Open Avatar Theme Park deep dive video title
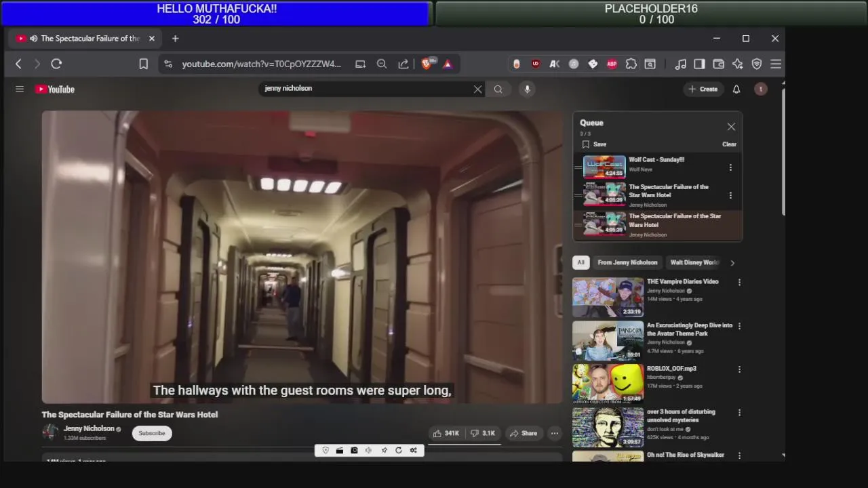 [x=690, y=329]
